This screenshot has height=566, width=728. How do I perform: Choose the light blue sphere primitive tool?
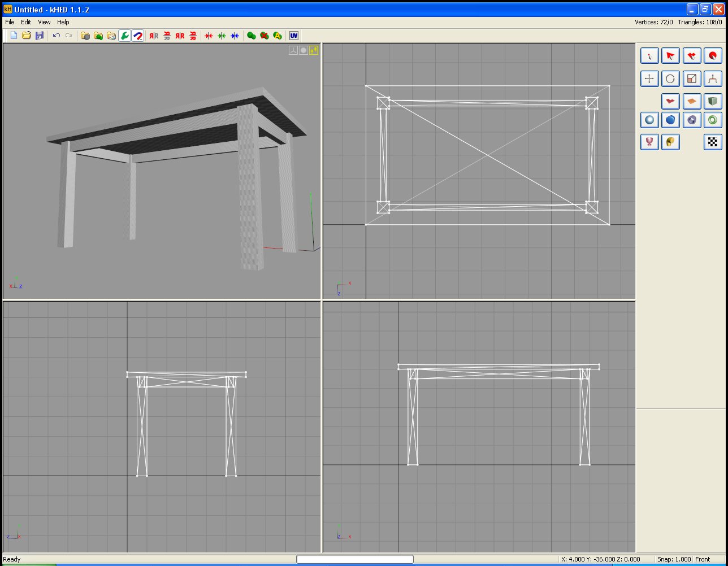[x=649, y=120]
